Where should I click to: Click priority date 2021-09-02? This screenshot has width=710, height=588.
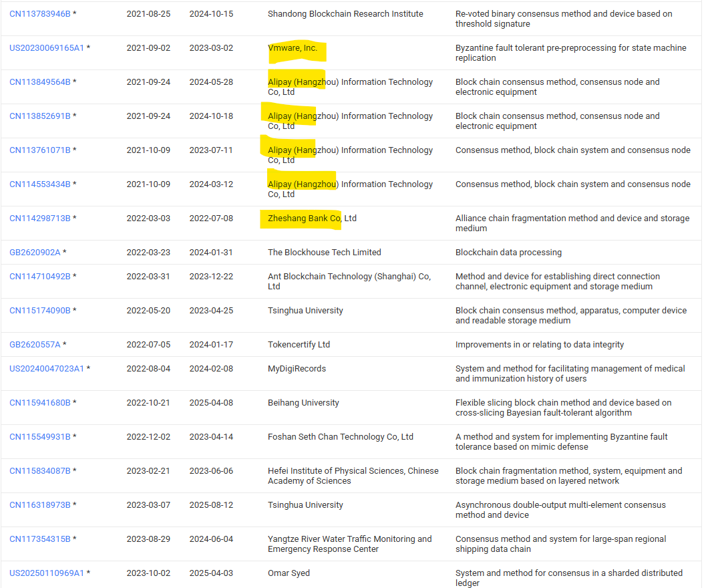(148, 48)
